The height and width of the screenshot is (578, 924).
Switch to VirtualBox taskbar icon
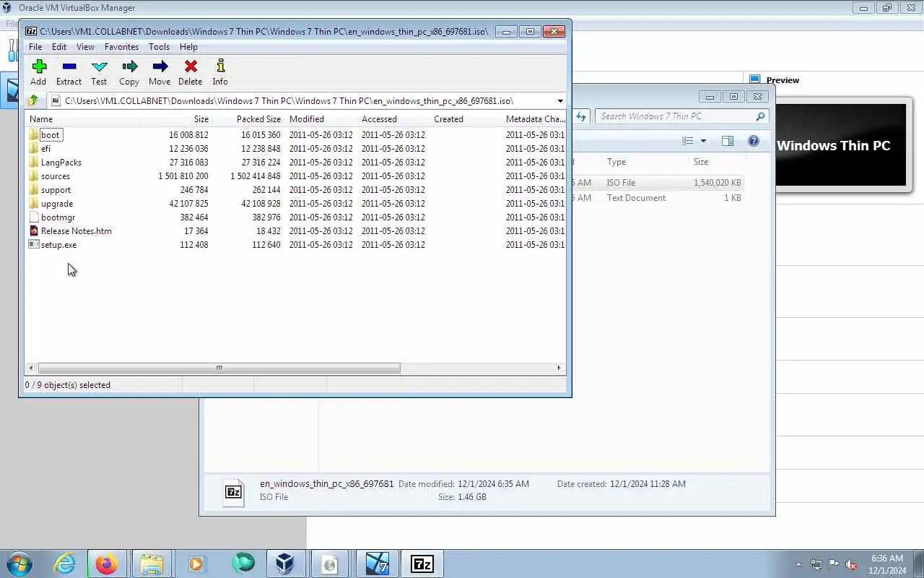(284, 564)
